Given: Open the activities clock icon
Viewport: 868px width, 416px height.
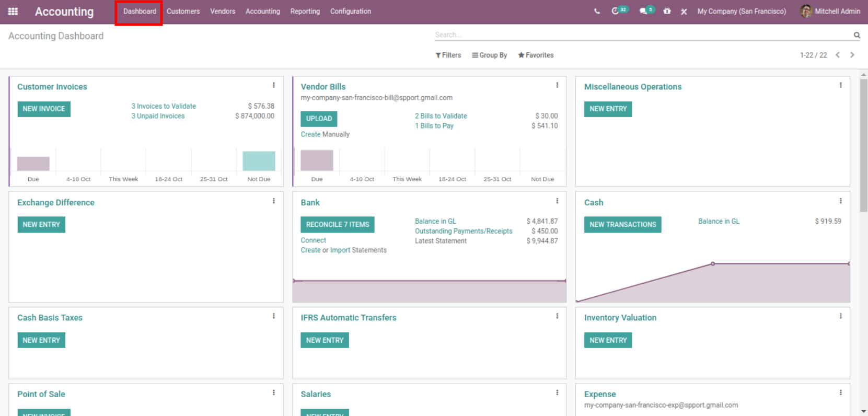Looking at the screenshot, I should (616, 11).
